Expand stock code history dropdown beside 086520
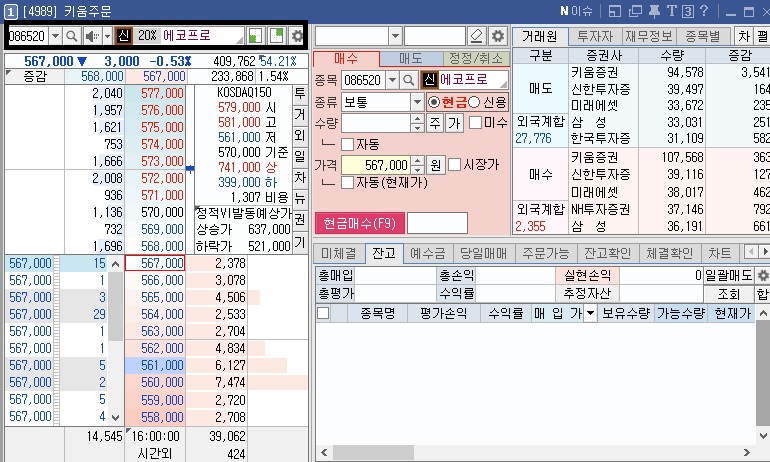Image resolution: width=770 pixels, height=462 pixels. [x=55, y=36]
